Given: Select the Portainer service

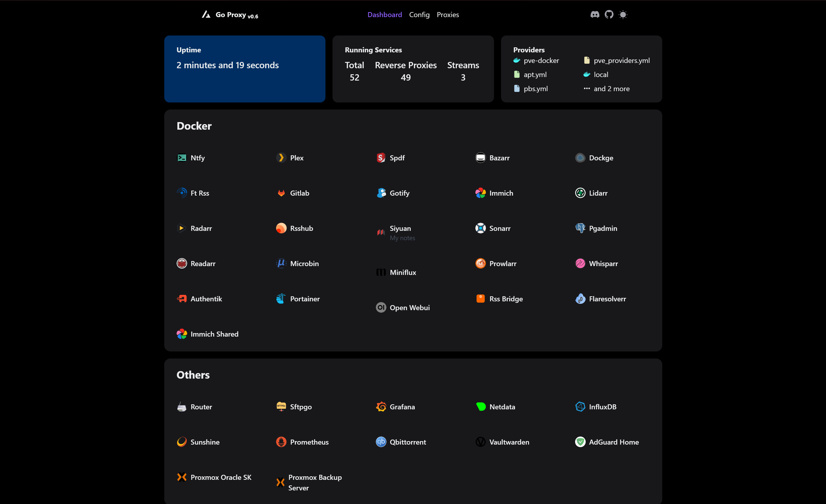Looking at the screenshot, I should [x=305, y=299].
